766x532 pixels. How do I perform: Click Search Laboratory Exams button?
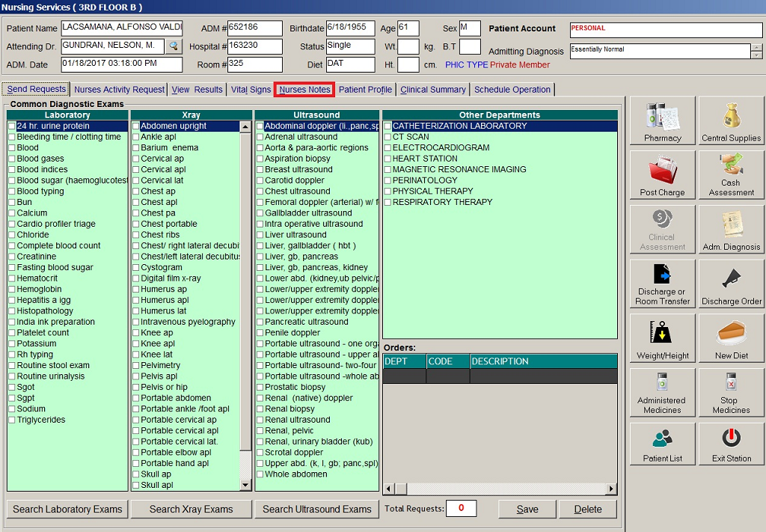click(x=67, y=510)
